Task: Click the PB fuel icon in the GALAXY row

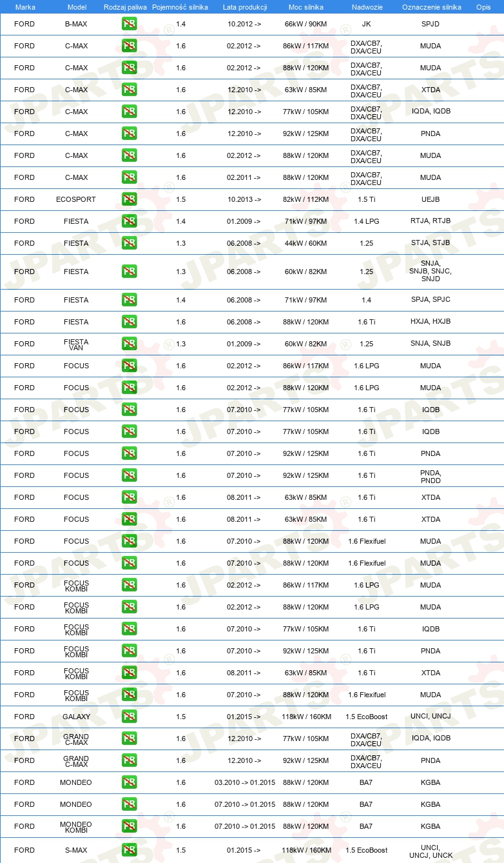Action: (x=130, y=717)
